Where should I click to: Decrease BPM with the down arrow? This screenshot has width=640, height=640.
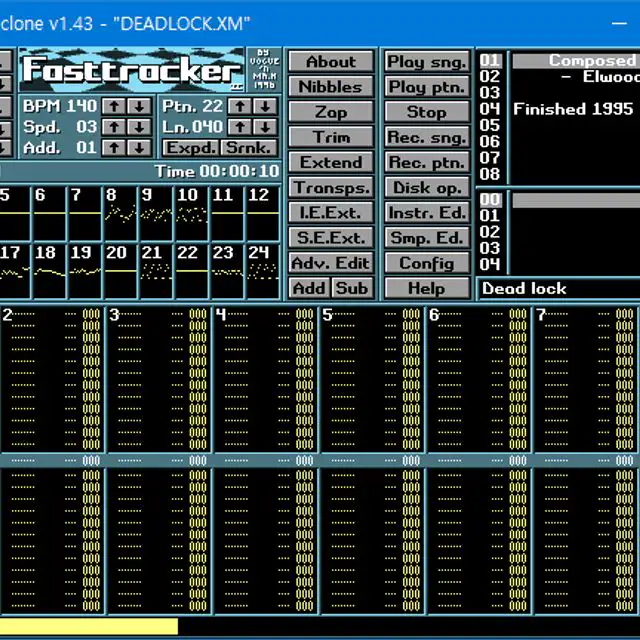[x=139, y=107]
